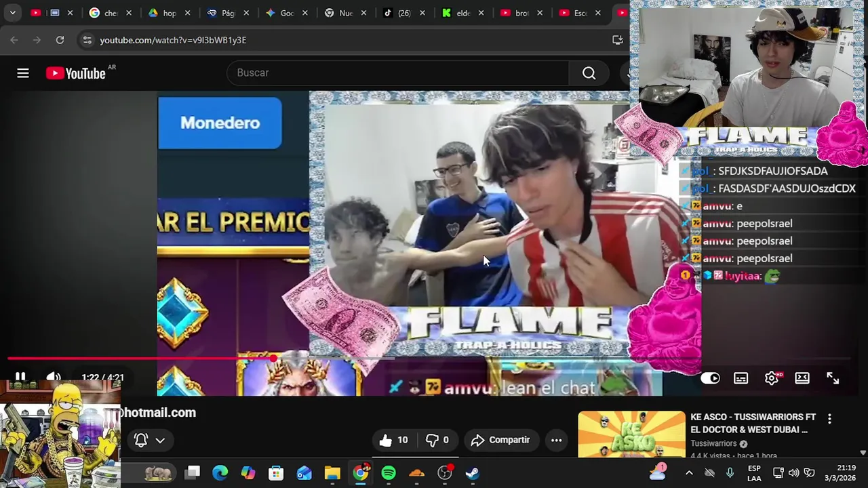Switch to the Google Drive 'hop' tab
The height and width of the screenshot is (488, 868).
(170, 13)
